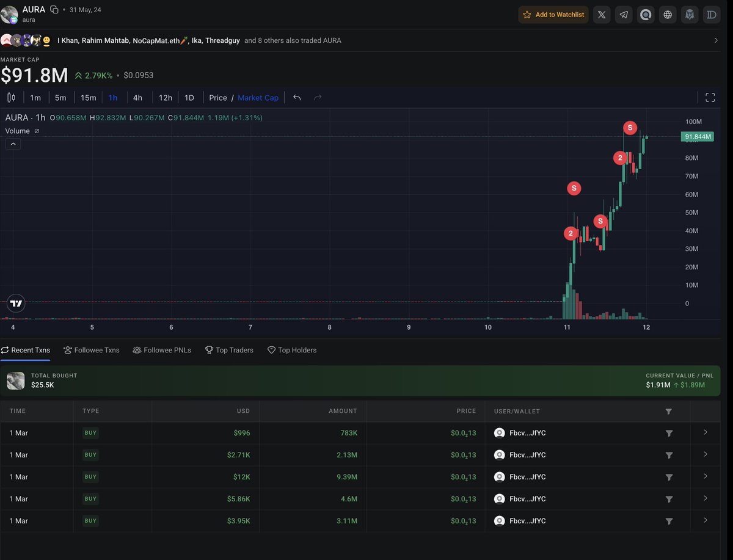
Task: Open the Followee PNLs tab
Action: click(162, 350)
